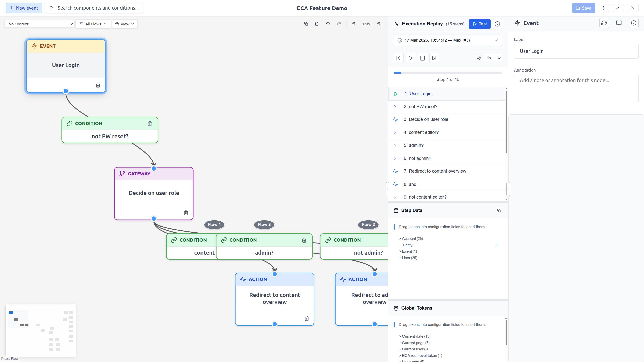
Task: Stop the execution replay
Action: (x=422, y=58)
